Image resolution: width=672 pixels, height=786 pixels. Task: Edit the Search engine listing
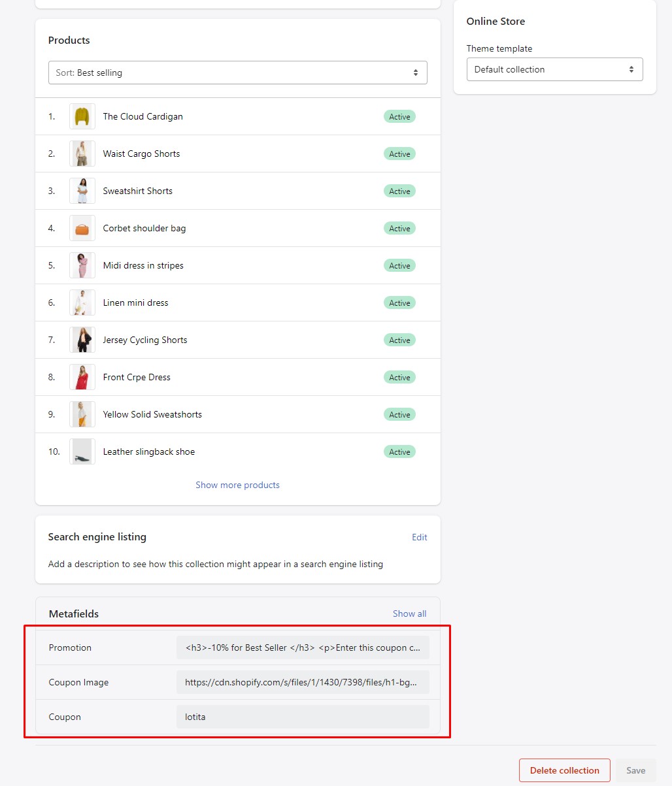(419, 537)
